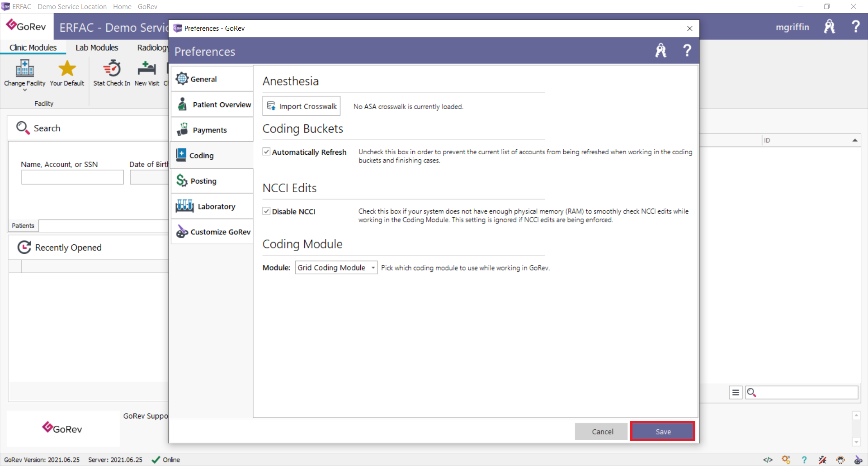The width and height of the screenshot is (868, 466).
Task: Click the support agent icon in Preferences header
Action: coord(661,51)
